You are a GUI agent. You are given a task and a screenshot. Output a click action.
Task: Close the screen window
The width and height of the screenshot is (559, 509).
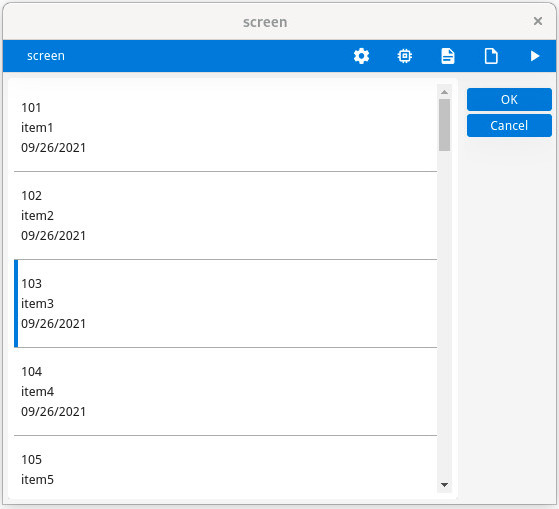pos(538,21)
